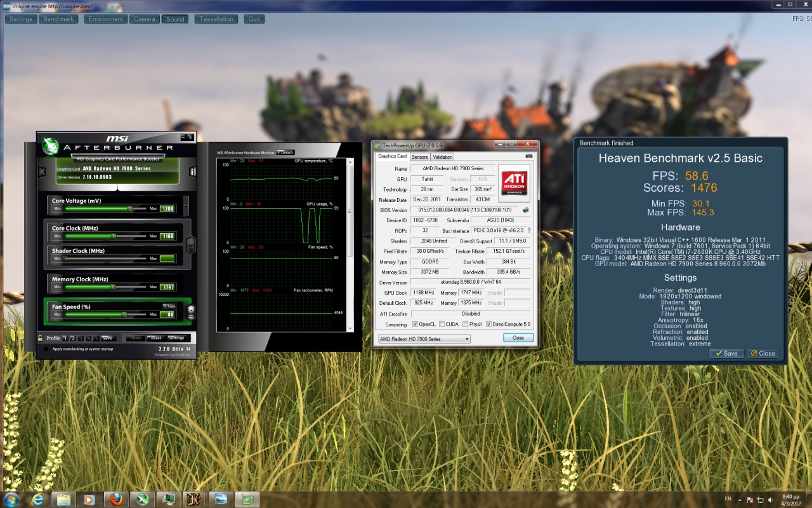Click the volume icon in system tray
Image resolution: width=812 pixels, height=508 pixels.
[x=769, y=500]
